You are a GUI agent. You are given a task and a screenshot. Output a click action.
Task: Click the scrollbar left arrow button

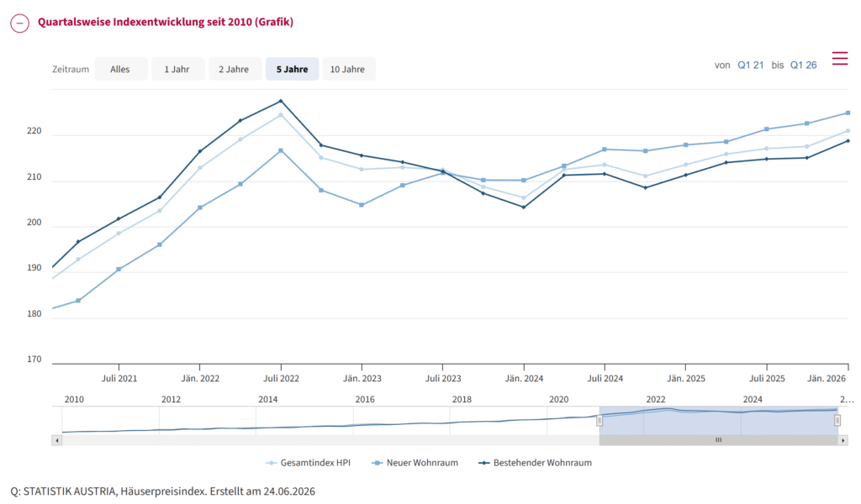[57, 440]
